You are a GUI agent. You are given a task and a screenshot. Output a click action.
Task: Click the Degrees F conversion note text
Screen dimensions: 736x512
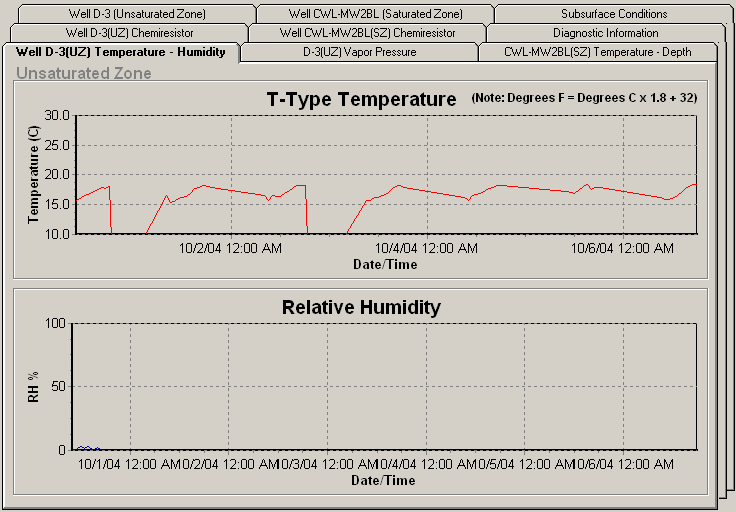(584, 99)
